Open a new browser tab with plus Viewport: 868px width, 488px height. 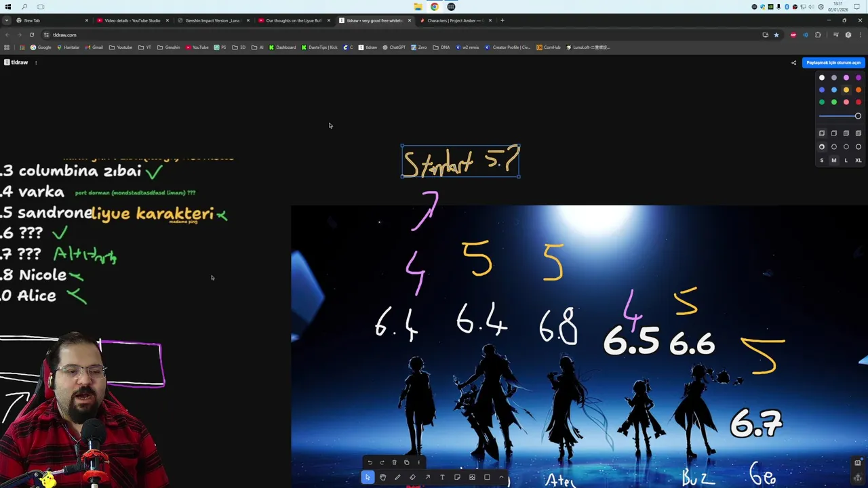click(502, 20)
